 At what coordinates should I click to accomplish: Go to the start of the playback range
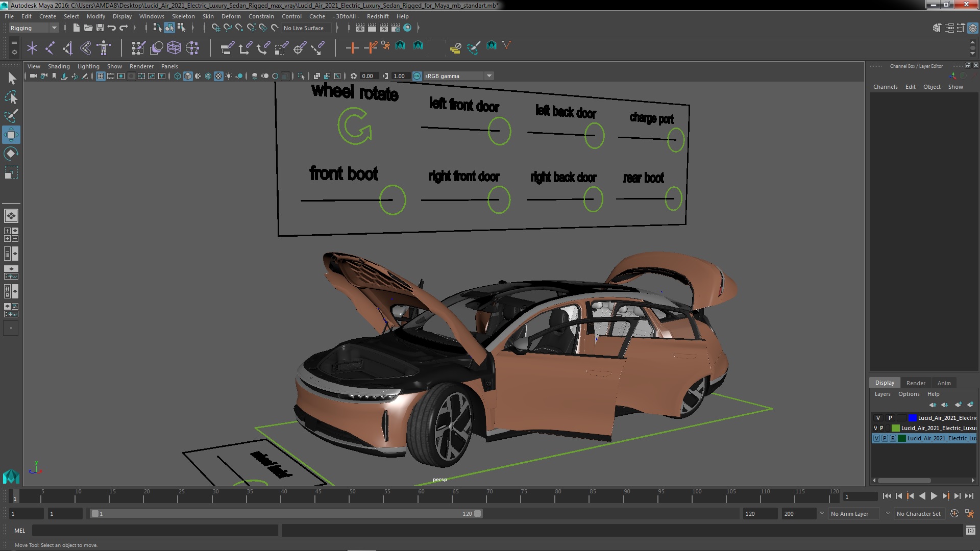click(x=887, y=496)
